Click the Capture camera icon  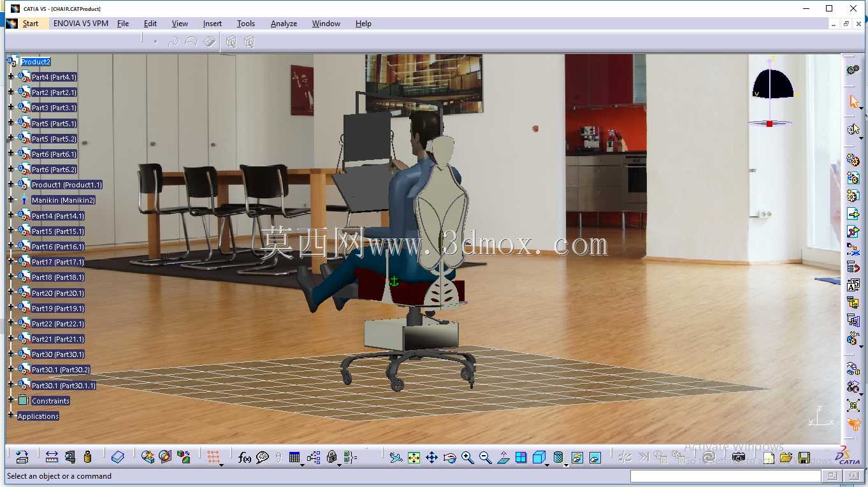[x=739, y=457]
